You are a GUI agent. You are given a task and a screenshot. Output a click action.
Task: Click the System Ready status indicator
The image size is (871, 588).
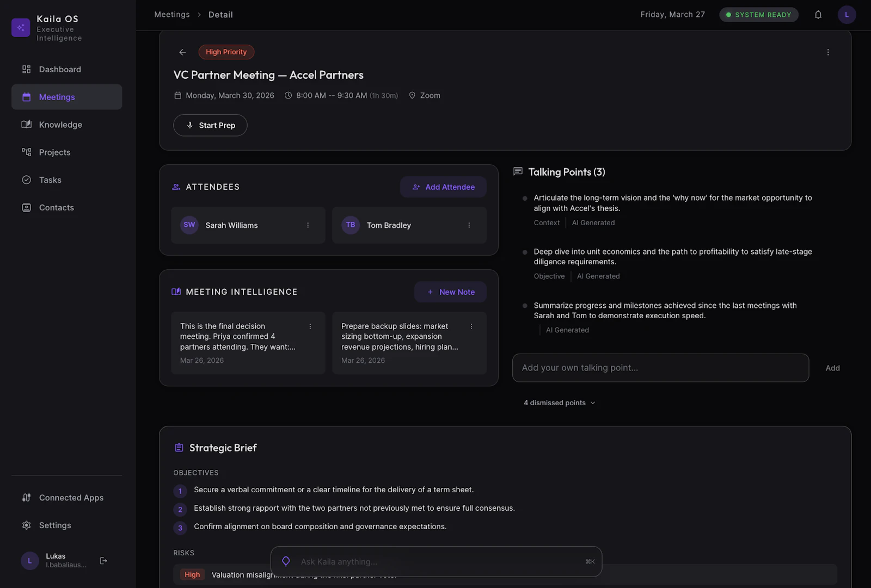[759, 15]
